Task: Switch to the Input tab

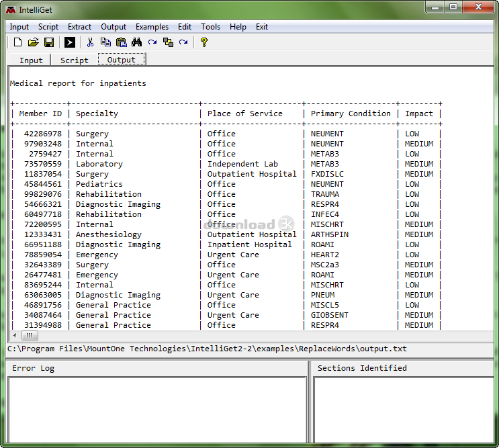Action: [31, 60]
